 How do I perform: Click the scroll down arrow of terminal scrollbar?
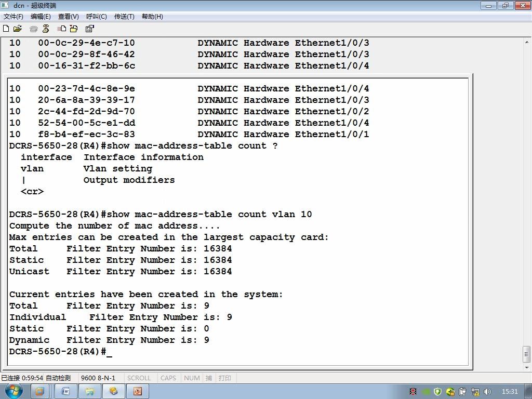pos(527,367)
